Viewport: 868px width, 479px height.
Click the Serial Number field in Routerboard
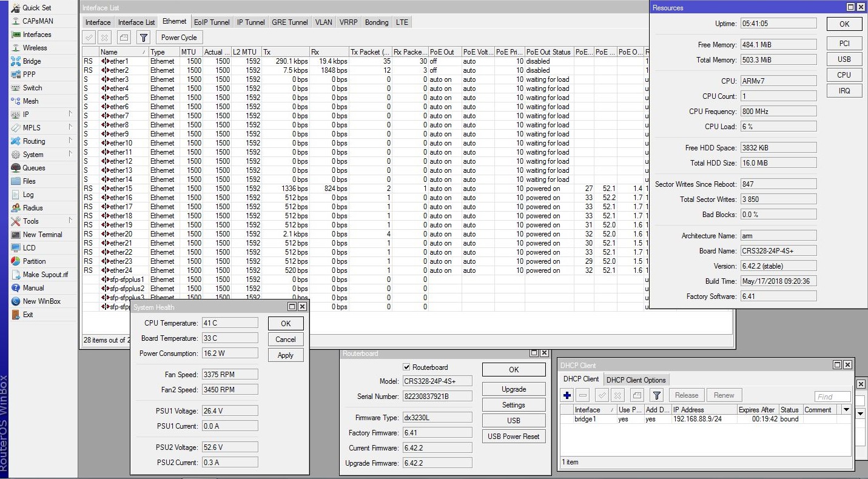click(437, 397)
